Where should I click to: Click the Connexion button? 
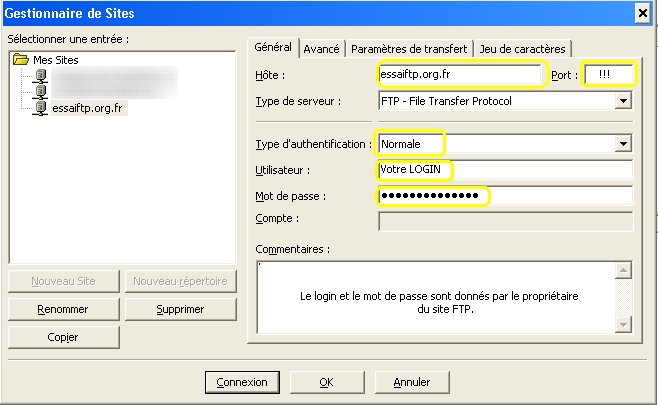[242, 382]
